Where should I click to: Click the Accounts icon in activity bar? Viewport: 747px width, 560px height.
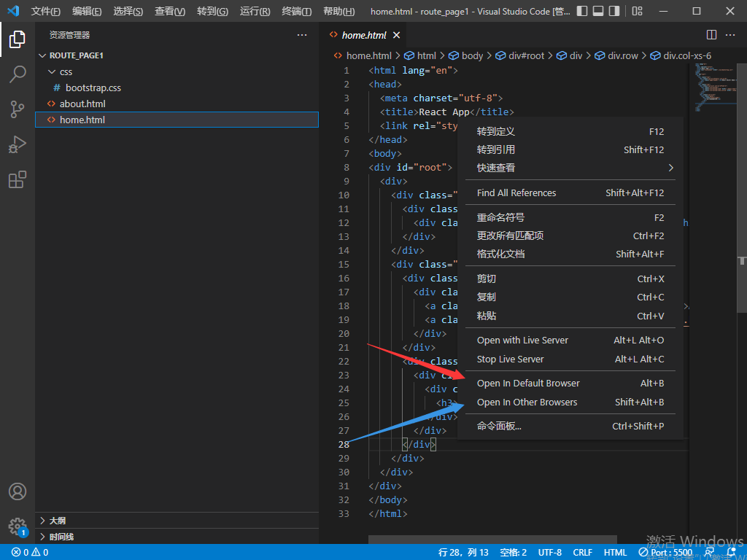pyautogui.click(x=18, y=491)
